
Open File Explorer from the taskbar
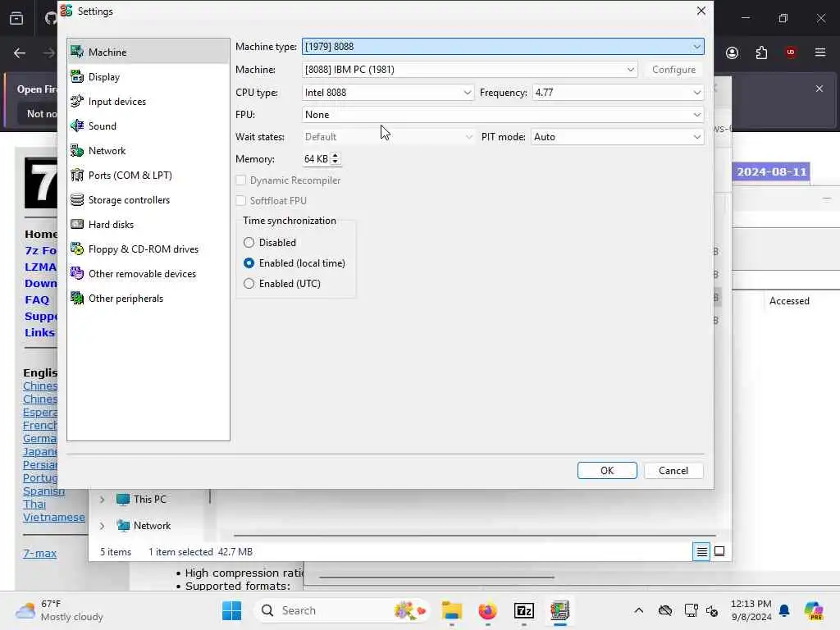click(452, 610)
